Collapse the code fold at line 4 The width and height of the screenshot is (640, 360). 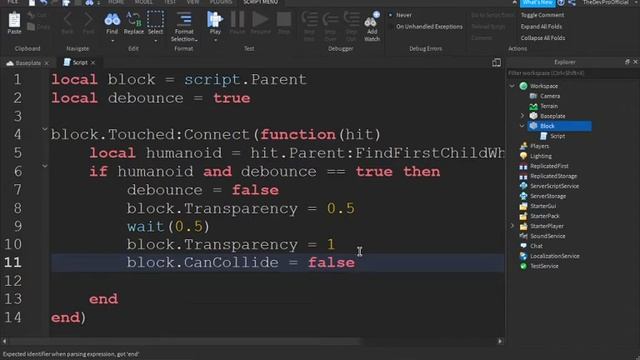[x=44, y=129]
